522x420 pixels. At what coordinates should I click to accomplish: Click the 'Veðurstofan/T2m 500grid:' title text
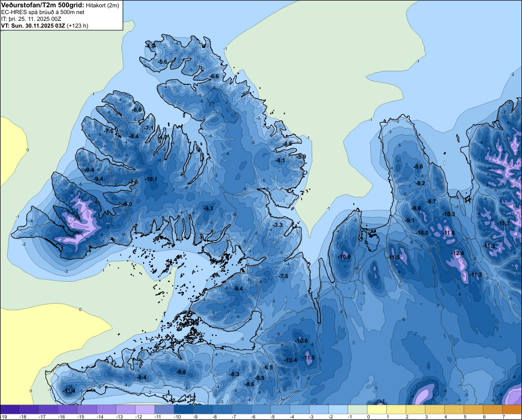coord(43,5)
